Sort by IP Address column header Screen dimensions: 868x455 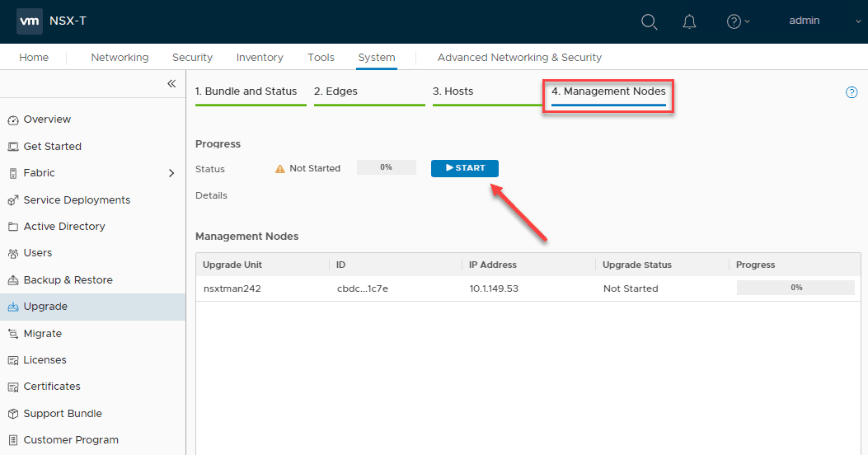click(493, 265)
